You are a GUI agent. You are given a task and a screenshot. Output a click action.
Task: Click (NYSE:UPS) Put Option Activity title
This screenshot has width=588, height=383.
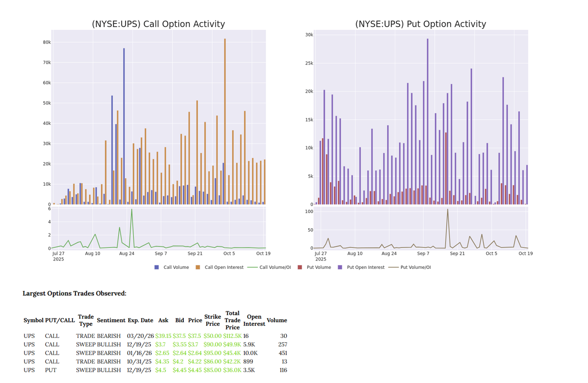(x=420, y=24)
